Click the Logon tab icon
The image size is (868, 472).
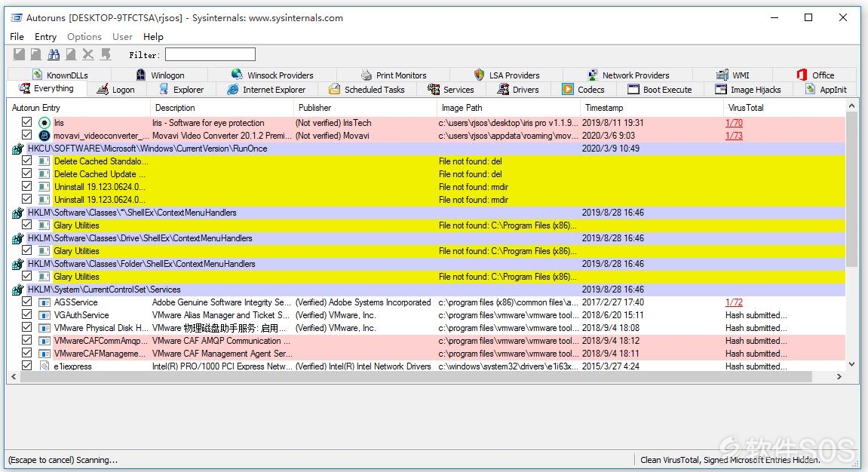tap(103, 89)
